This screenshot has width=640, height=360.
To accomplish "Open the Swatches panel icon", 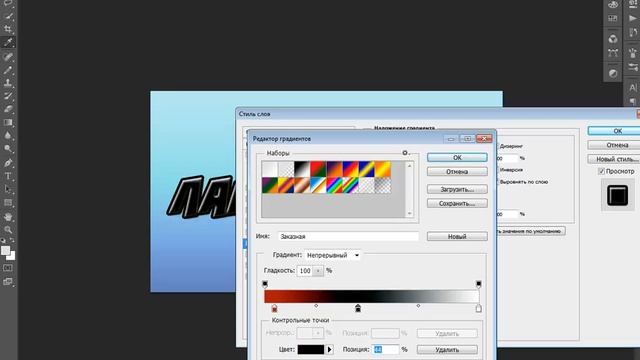I will (613, 18).
